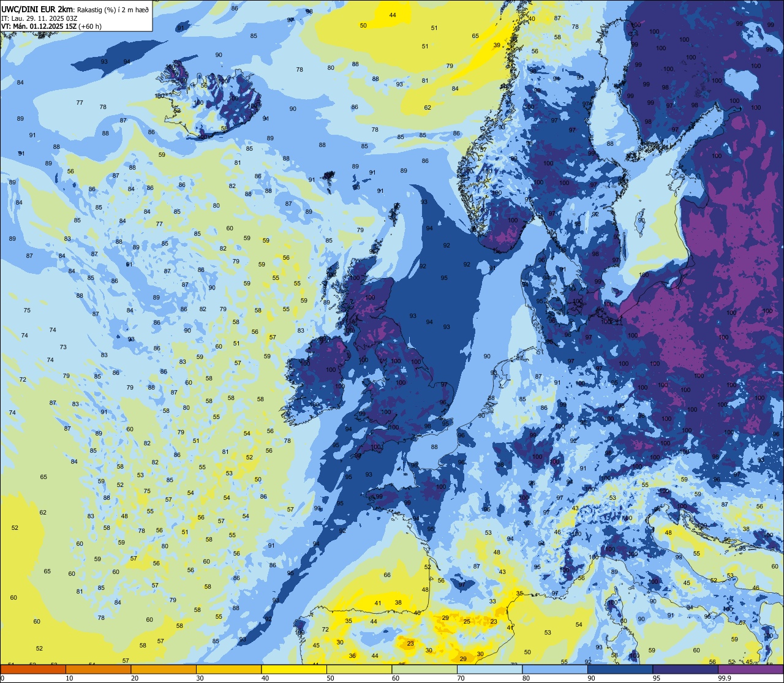Image resolution: width=784 pixels, height=683 pixels.
Task: Click the 70–80% pale blue legend swatch
Action: point(489,669)
